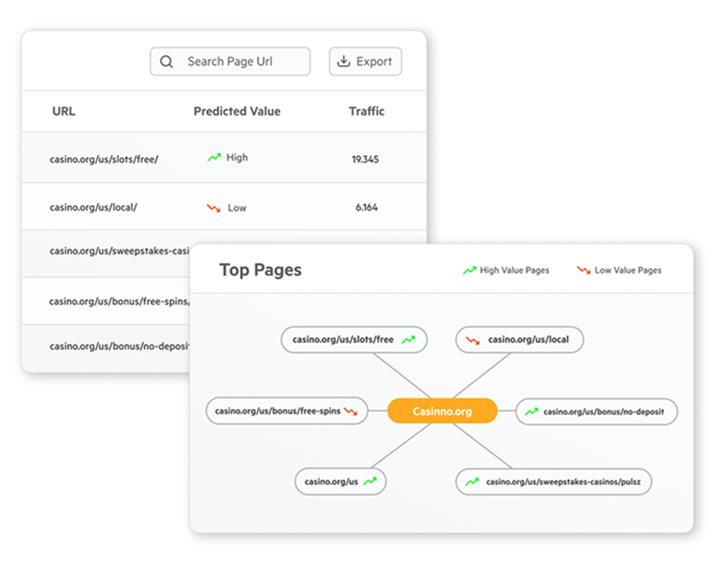Open the sweepstakes-casinos URL in table
The image size is (728, 569).
coord(119,251)
